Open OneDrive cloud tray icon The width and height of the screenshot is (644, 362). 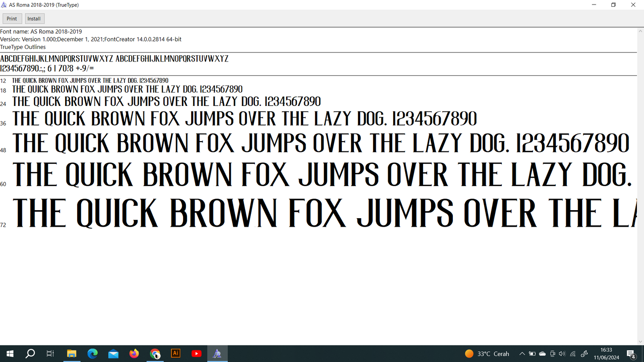pyautogui.click(x=542, y=354)
